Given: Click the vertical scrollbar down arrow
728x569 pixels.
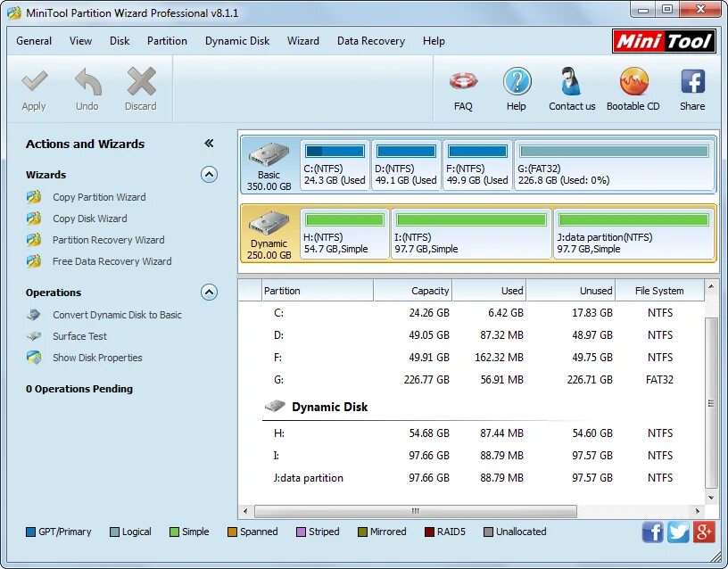Looking at the screenshot, I should point(711,498).
